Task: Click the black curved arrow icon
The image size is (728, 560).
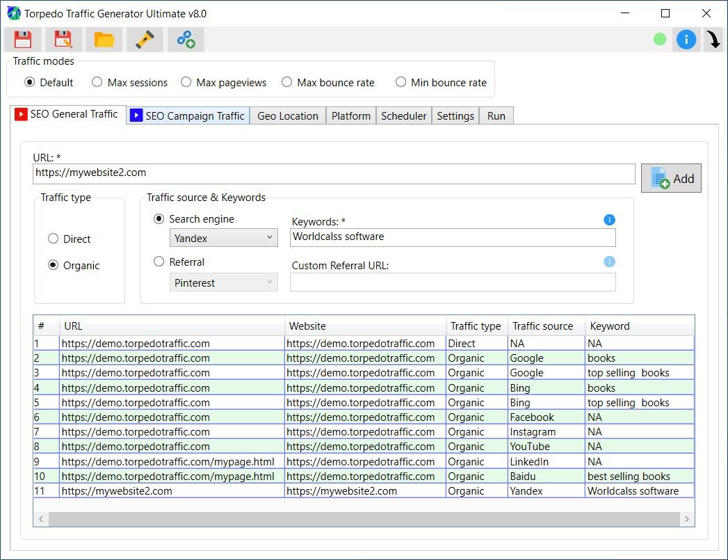Action: [x=713, y=40]
